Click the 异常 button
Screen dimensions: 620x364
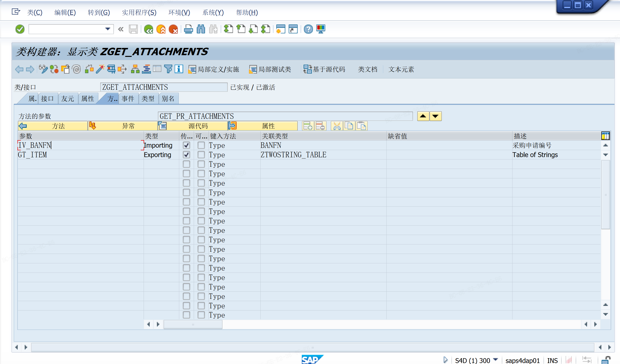tap(123, 126)
